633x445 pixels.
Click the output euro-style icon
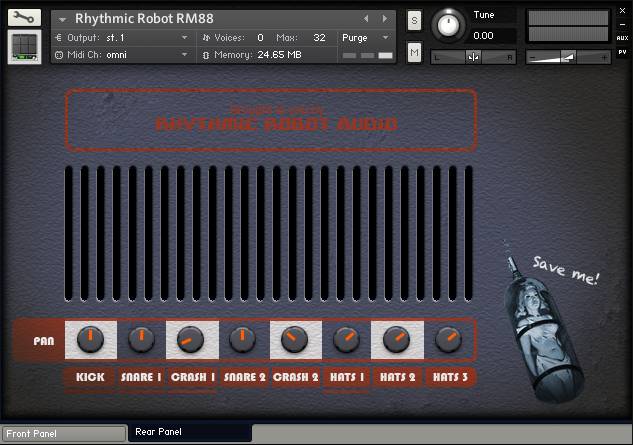tap(59, 38)
